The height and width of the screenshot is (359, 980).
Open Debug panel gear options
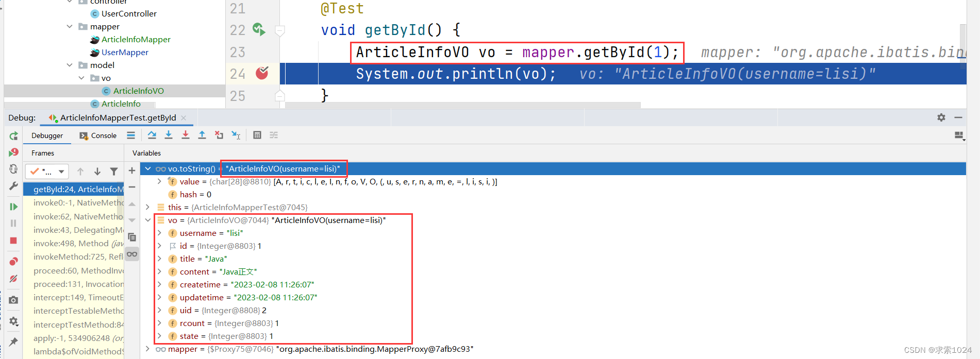click(x=941, y=117)
